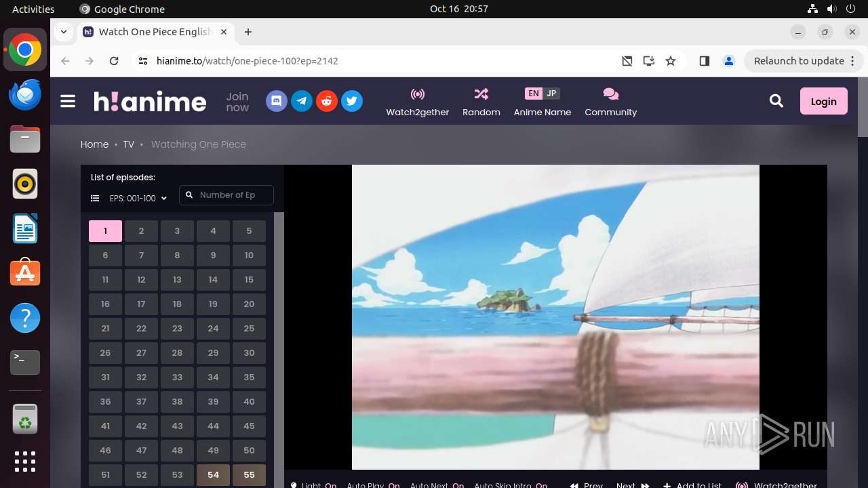Open Thunderbird from the dock
This screenshot has width=868, height=488.
pos(25,94)
